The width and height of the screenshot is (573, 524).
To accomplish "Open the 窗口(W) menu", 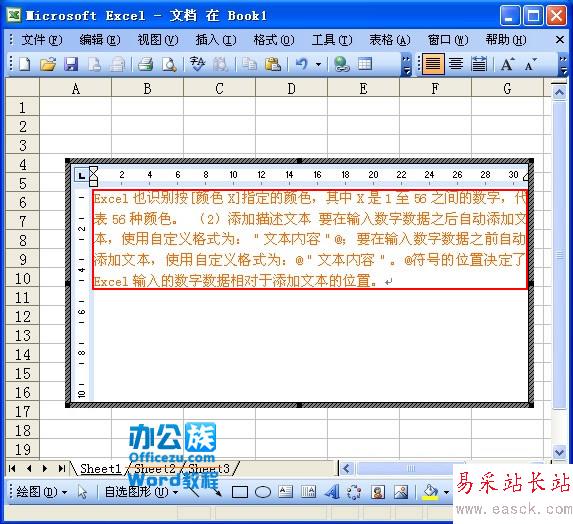I will (448, 39).
